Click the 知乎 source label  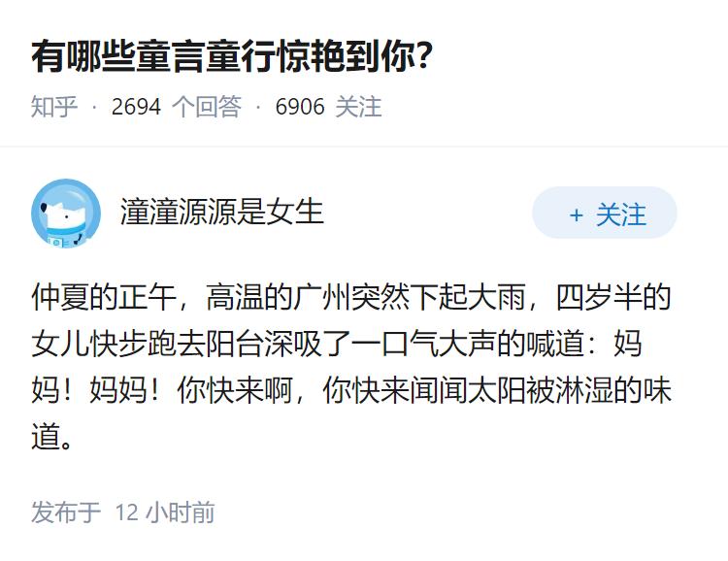pos(53,106)
